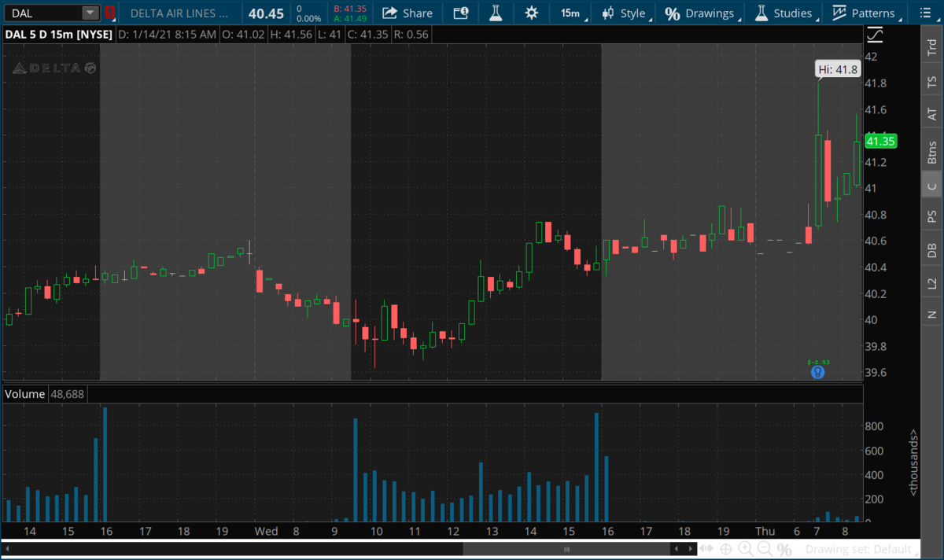Open the Style dropdown
The image size is (944, 560).
coord(626,13)
